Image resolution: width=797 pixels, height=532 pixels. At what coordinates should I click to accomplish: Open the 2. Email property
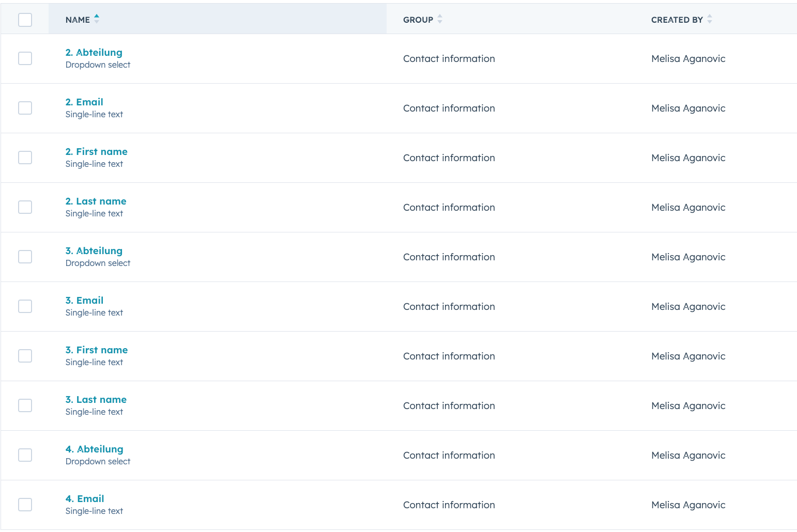[84, 102]
